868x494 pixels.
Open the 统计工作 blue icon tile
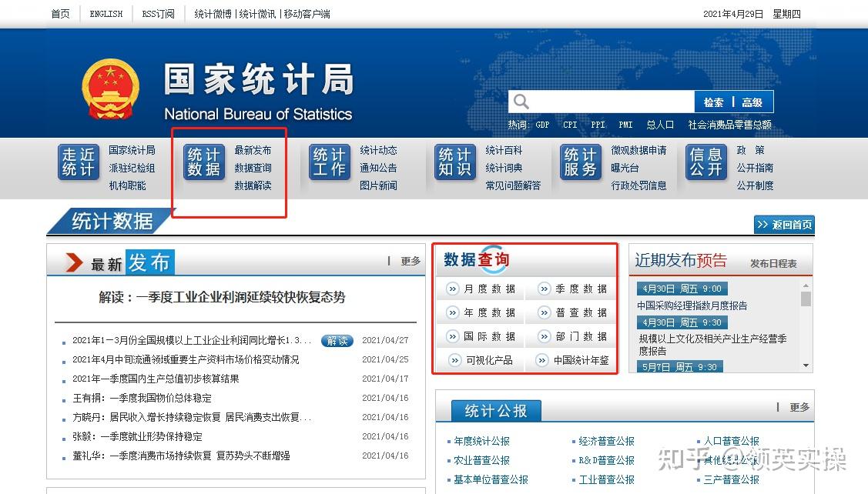point(330,162)
